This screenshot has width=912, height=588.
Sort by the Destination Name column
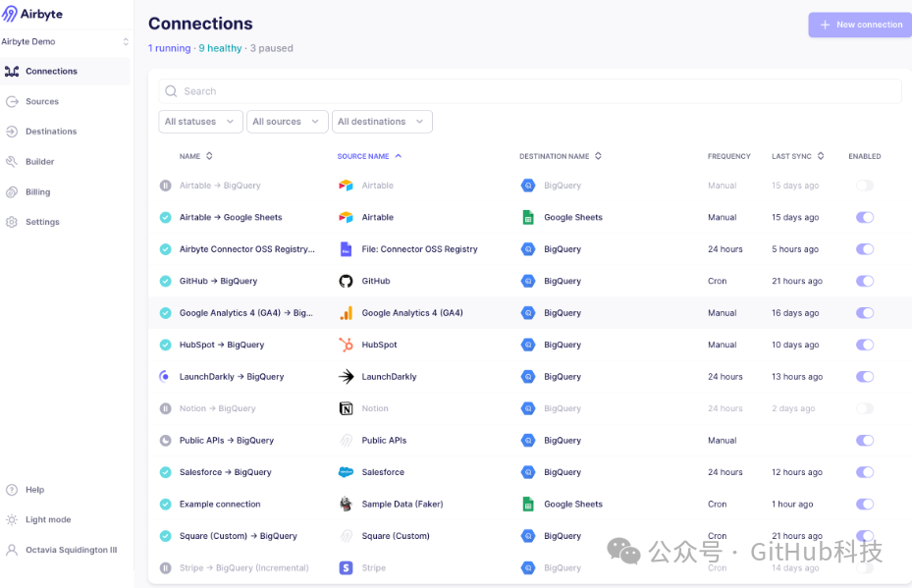pyautogui.click(x=561, y=156)
